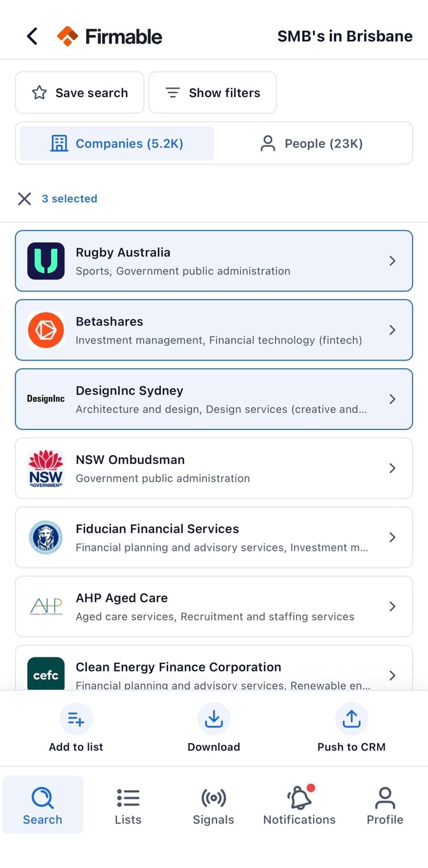This screenshot has width=428, height=868.
Task: Open the Lists tab
Action: coord(128,805)
